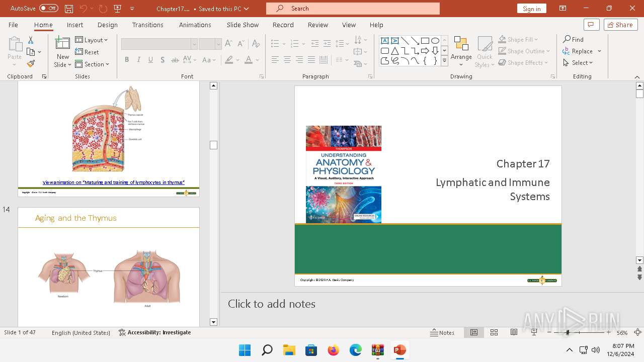The width and height of the screenshot is (644, 362).
Task: Open the Comments pane icon
Action: coord(591,25)
